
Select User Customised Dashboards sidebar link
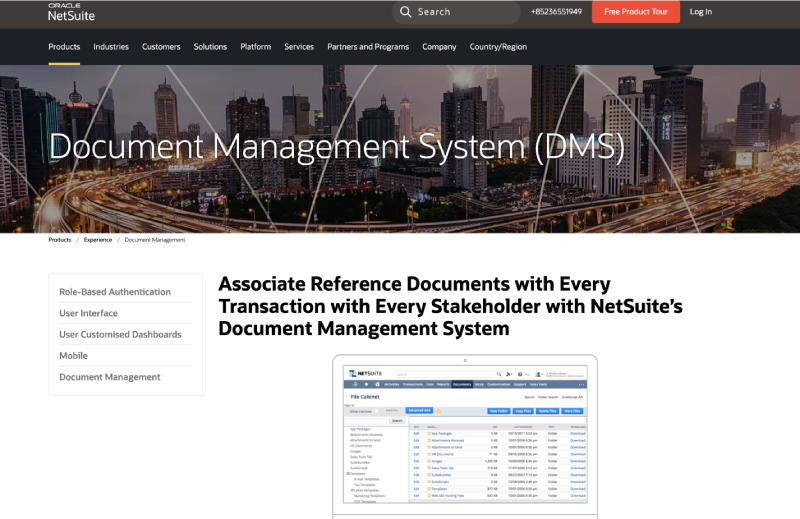pos(120,334)
